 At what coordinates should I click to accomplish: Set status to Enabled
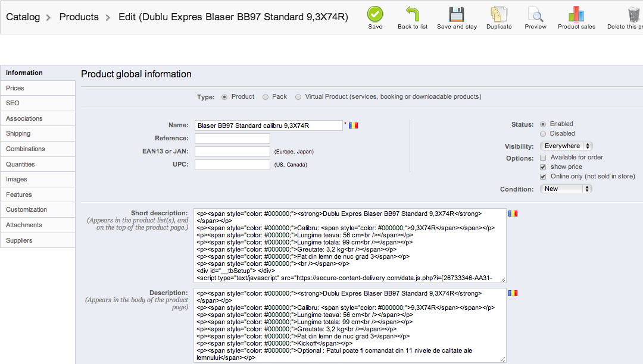point(543,124)
